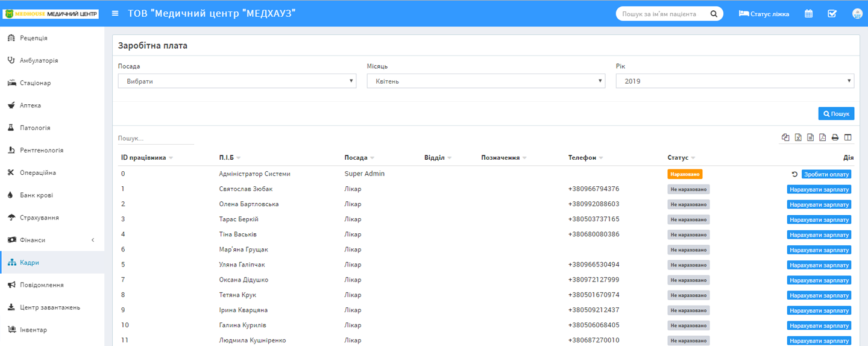Image resolution: width=868 pixels, height=346 pixels.
Task: Expand the Фінанси sidebar submenu
Action: [52, 240]
